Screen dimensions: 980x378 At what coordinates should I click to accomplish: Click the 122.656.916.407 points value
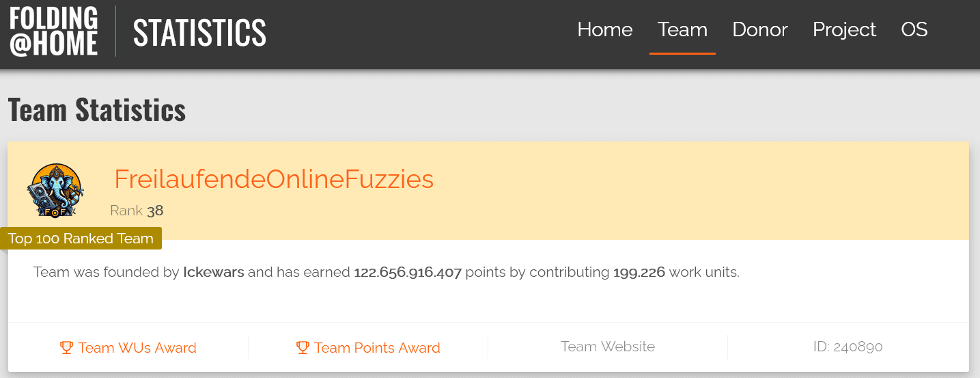click(x=408, y=272)
